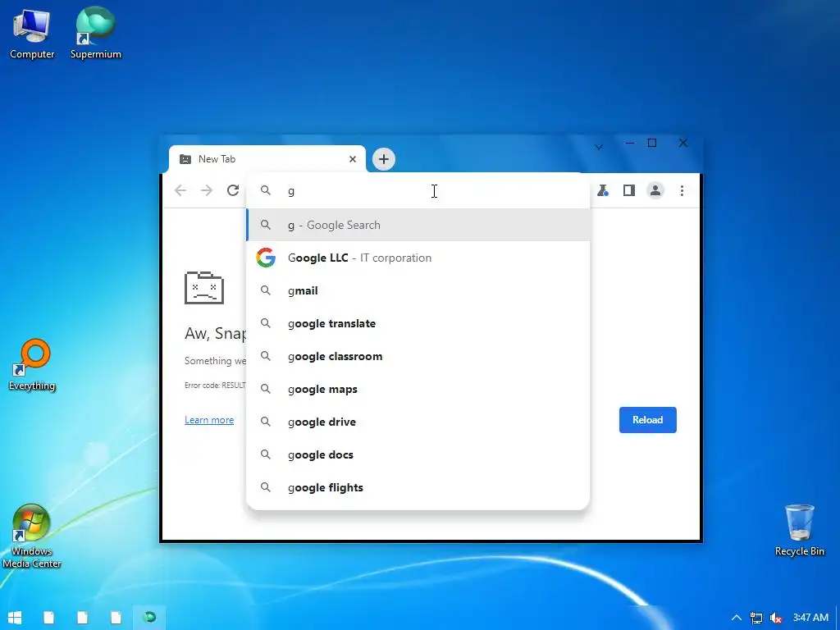Open the experiments flask icon

click(603, 190)
